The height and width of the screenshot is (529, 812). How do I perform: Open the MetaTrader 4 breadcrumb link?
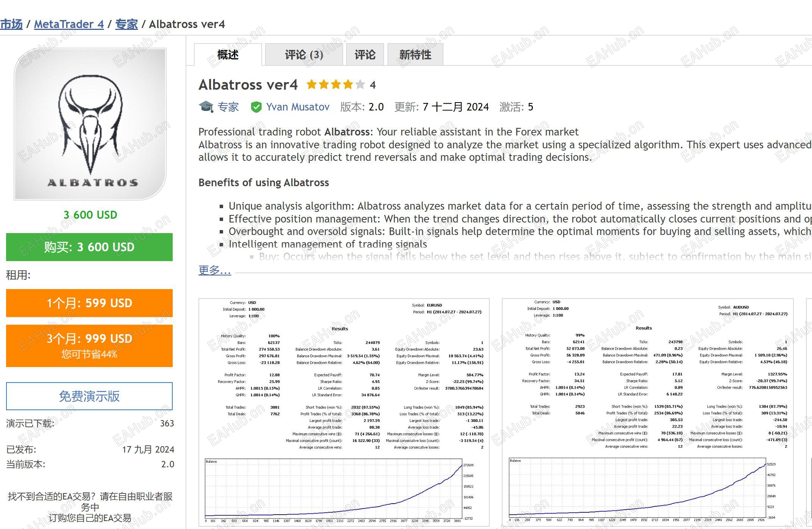[x=69, y=24]
